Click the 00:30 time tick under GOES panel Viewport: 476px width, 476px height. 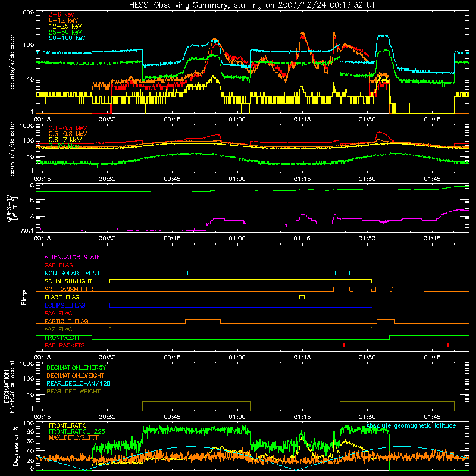tap(107, 239)
